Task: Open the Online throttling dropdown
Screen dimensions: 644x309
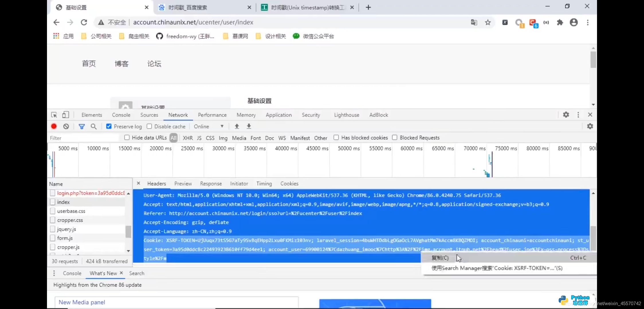Action: [209, 126]
